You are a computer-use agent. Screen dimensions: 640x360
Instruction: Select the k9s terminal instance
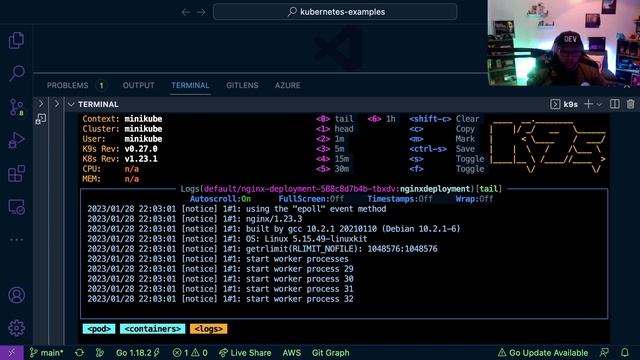coord(565,104)
